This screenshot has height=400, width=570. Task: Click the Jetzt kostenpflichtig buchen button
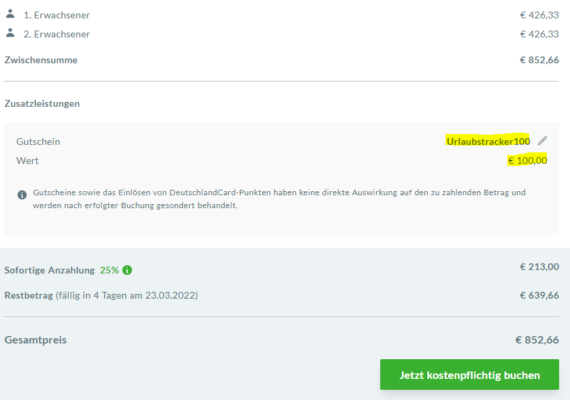click(469, 375)
